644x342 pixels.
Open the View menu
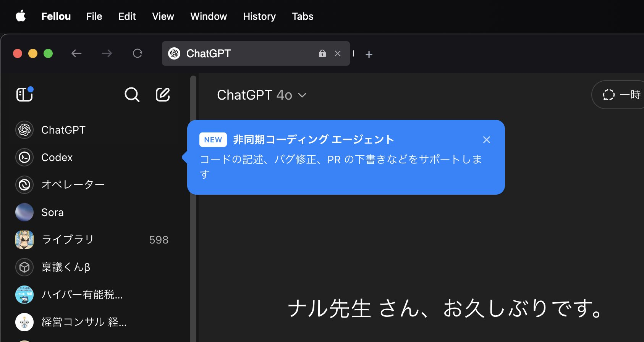tap(163, 16)
